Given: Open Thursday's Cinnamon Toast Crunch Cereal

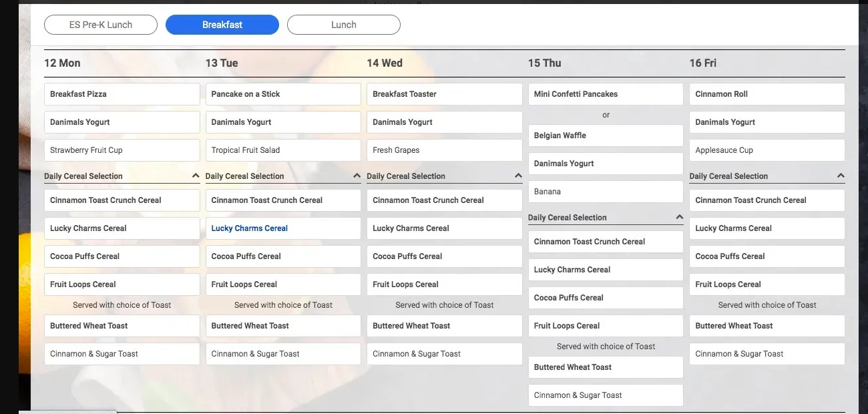Looking at the screenshot, I should 606,242.
